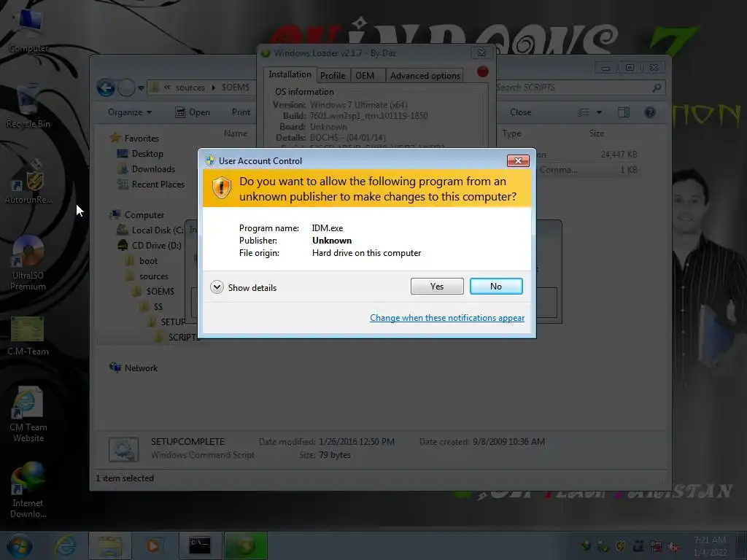Deny the program with No button
This screenshot has width=747, height=560.
[496, 286]
